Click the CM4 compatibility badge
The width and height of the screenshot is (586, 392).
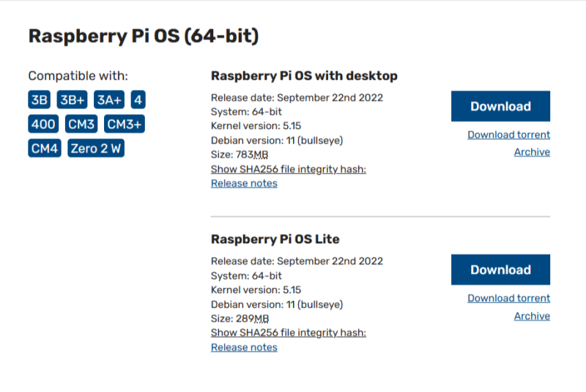[45, 149]
